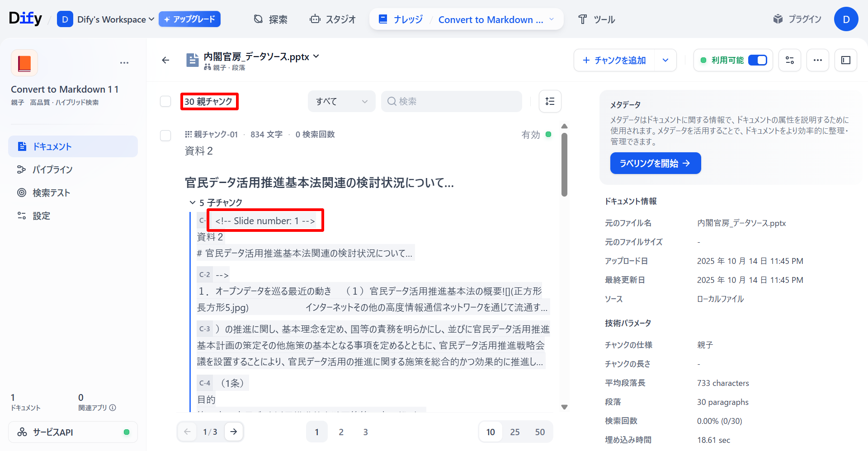Click the ラベリングを開始 button

click(655, 163)
